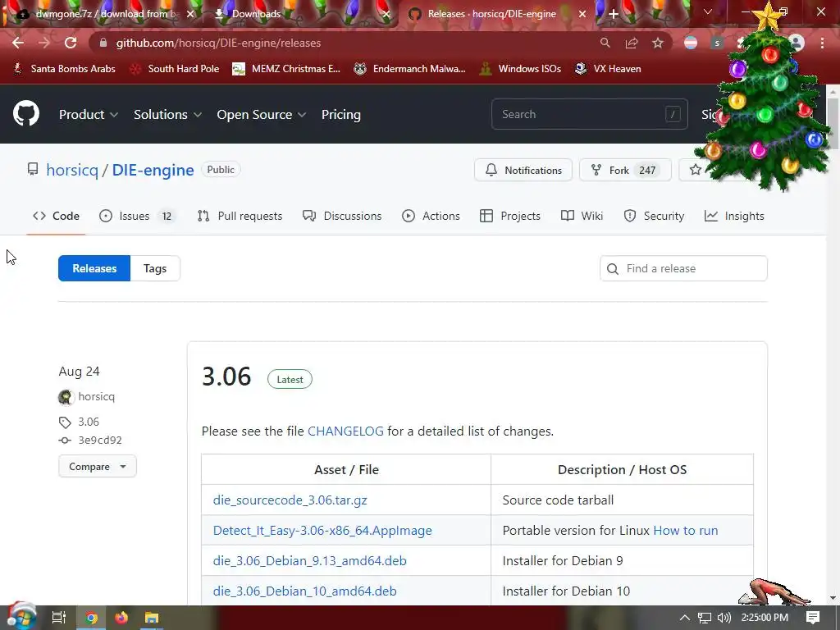This screenshot has height=630, width=840.
Task: Open Task View on taskbar
Action: point(59,618)
